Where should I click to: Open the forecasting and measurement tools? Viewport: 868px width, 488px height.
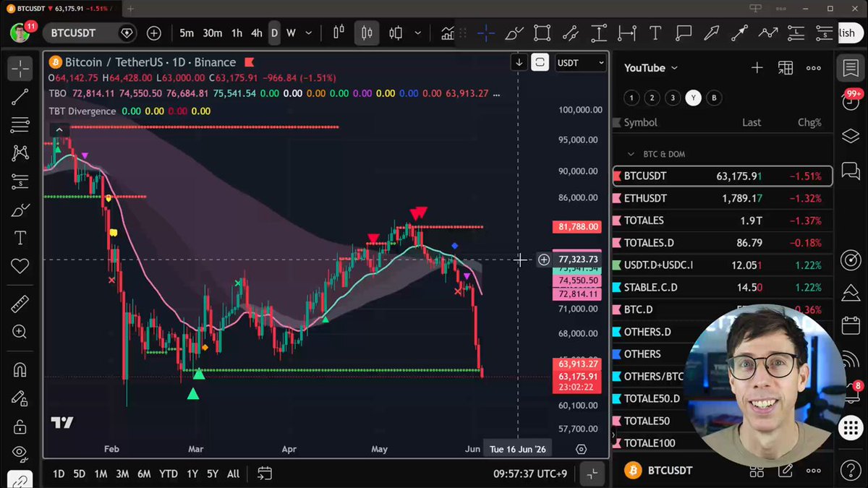pos(20,181)
